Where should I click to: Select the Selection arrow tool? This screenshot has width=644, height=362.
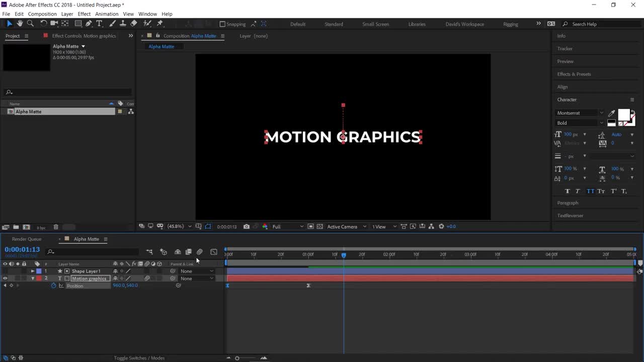(9, 24)
